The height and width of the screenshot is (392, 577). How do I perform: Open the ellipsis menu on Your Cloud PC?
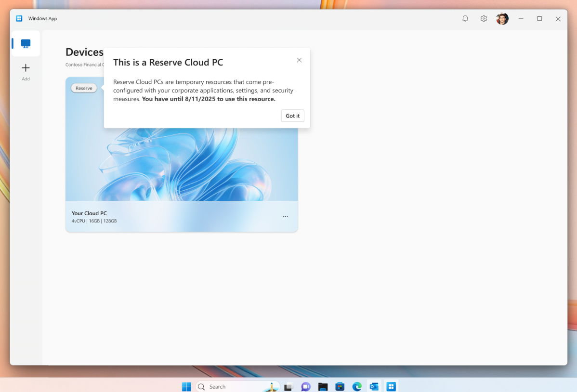pyautogui.click(x=285, y=216)
